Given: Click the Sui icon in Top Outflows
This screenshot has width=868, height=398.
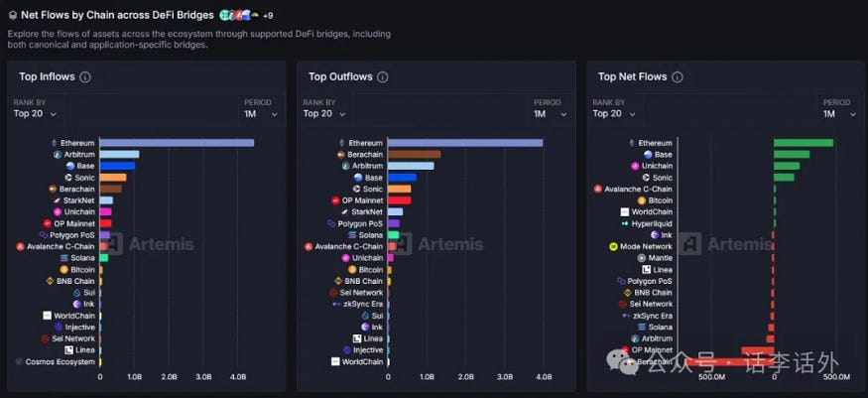Looking at the screenshot, I should (x=365, y=316).
